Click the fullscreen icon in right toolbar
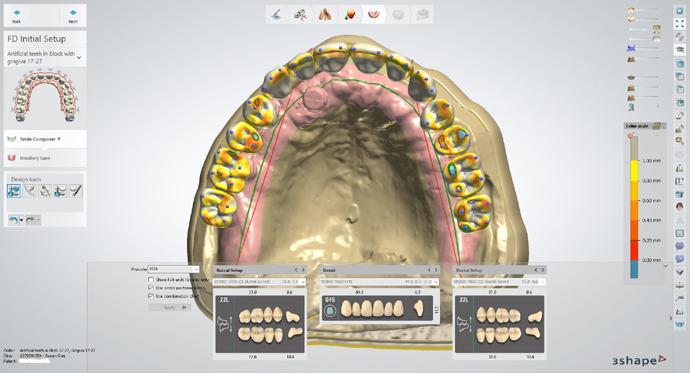Viewport: 690px width, 373px height. 679,25
